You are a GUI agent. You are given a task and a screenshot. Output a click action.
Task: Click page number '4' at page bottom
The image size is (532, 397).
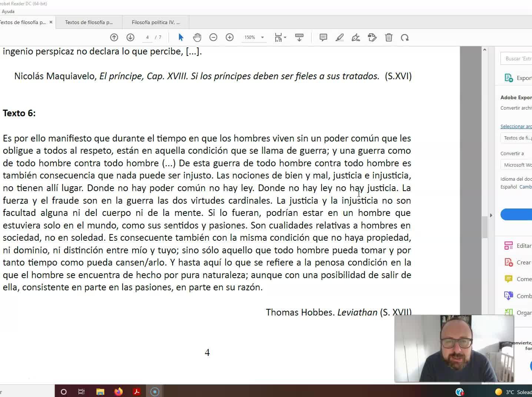click(x=207, y=353)
